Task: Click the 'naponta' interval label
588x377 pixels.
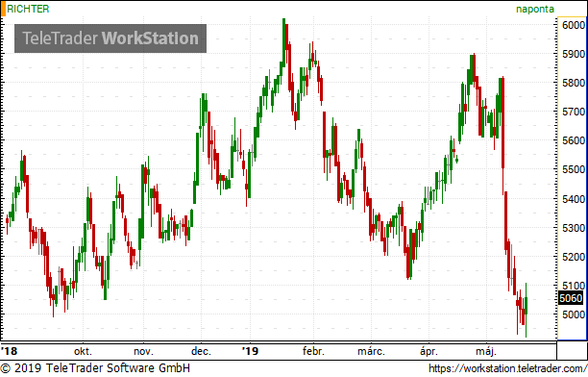Action: pyautogui.click(x=535, y=9)
